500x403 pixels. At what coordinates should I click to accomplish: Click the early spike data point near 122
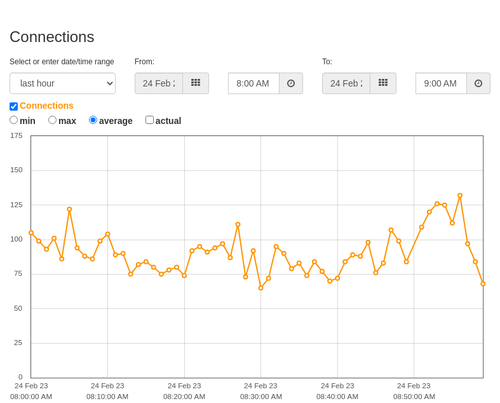pos(69,209)
